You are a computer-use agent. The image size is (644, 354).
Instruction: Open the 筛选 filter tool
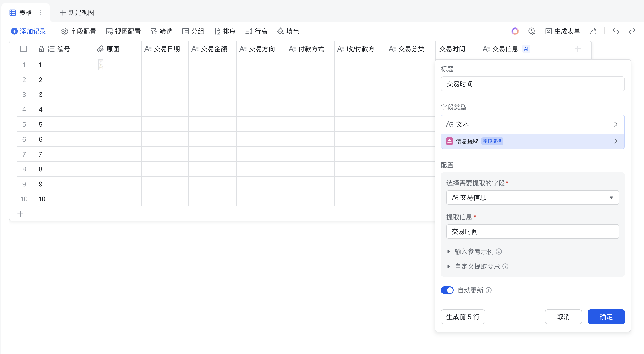coord(161,31)
